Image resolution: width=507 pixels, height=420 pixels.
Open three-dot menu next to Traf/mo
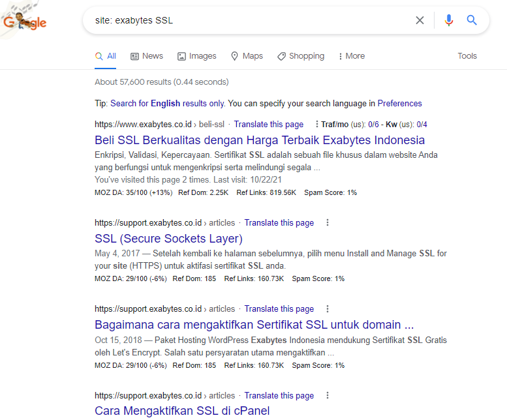[317, 124]
